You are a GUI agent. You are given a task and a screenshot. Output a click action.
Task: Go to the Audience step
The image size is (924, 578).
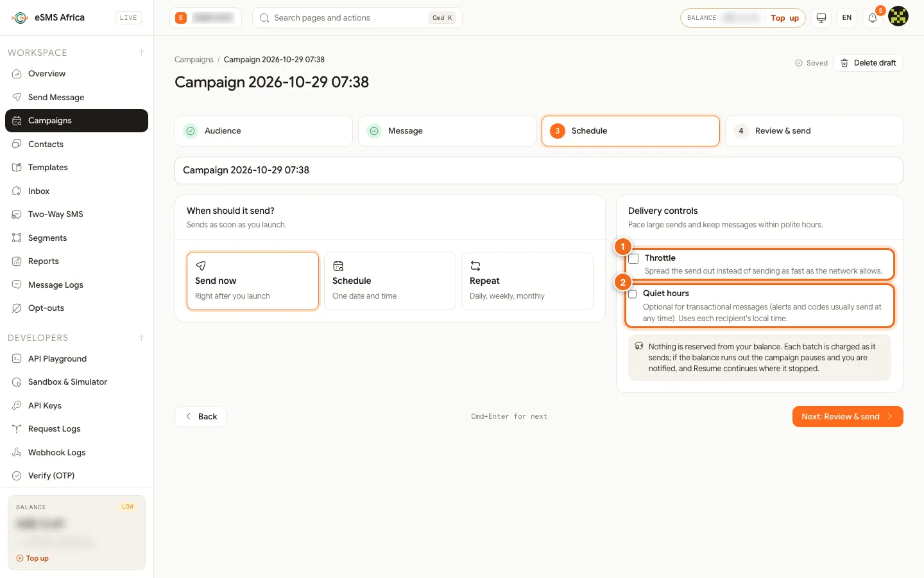(264, 131)
